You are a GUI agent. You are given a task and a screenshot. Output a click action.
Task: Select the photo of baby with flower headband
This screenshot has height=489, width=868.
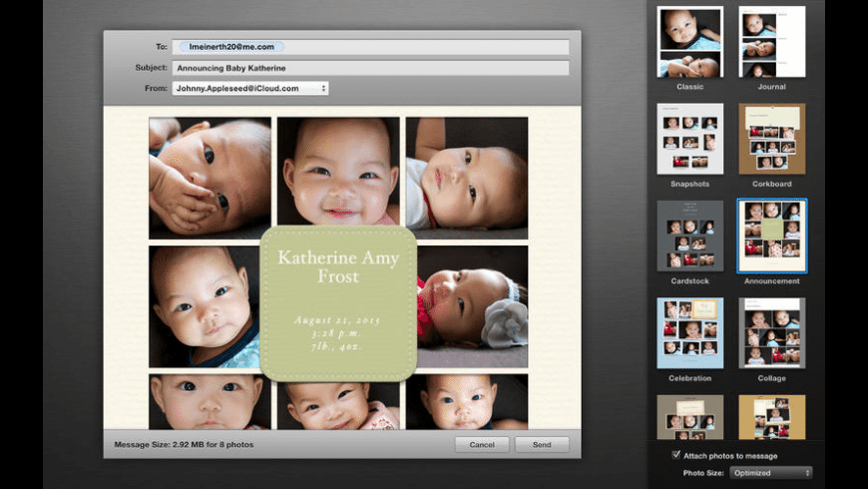[x=472, y=306]
